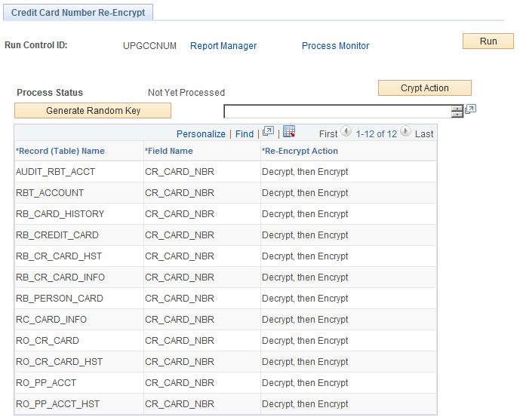Click Decrypt, then Encrypt in RO_CR_CARD row
The height and width of the screenshot is (420, 520).
coord(305,341)
